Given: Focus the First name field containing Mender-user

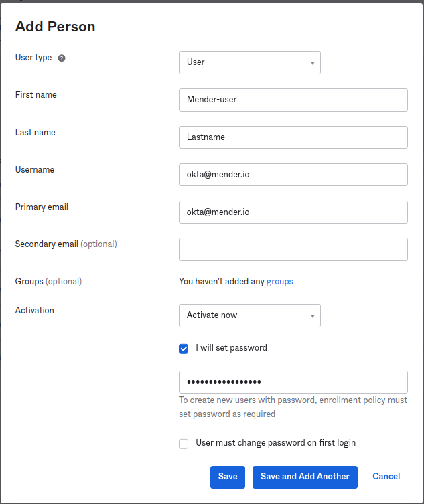Looking at the screenshot, I should pyautogui.click(x=293, y=100).
